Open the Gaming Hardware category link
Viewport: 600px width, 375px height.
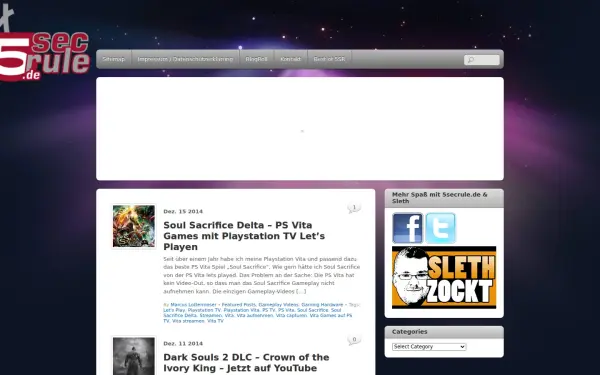tap(322, 305)
